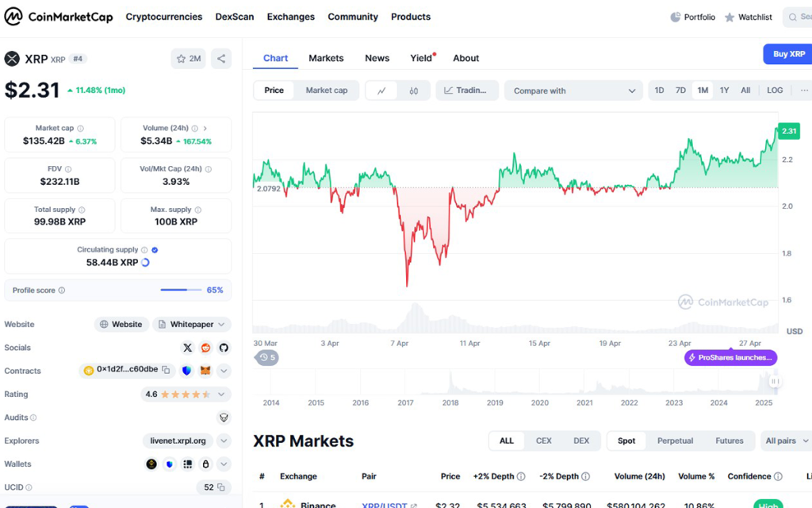
Task: Select the line chart view icon
Action: point(381,90)
